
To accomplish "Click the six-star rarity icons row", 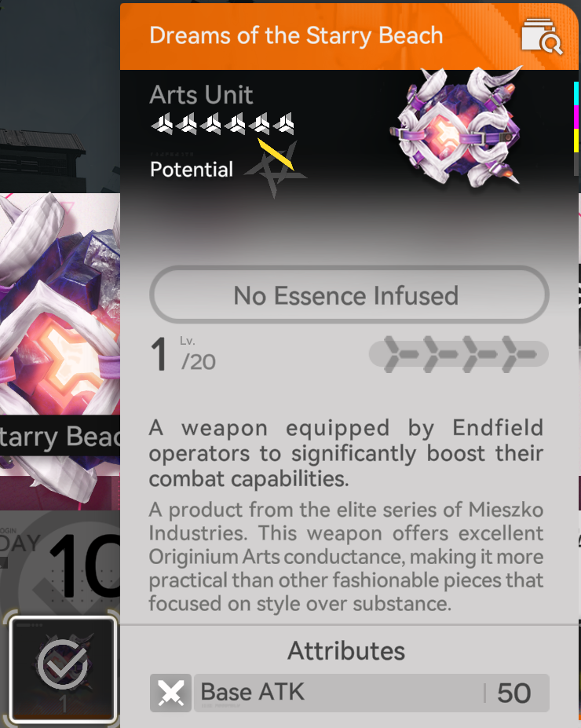I will (x=223, y=123).
